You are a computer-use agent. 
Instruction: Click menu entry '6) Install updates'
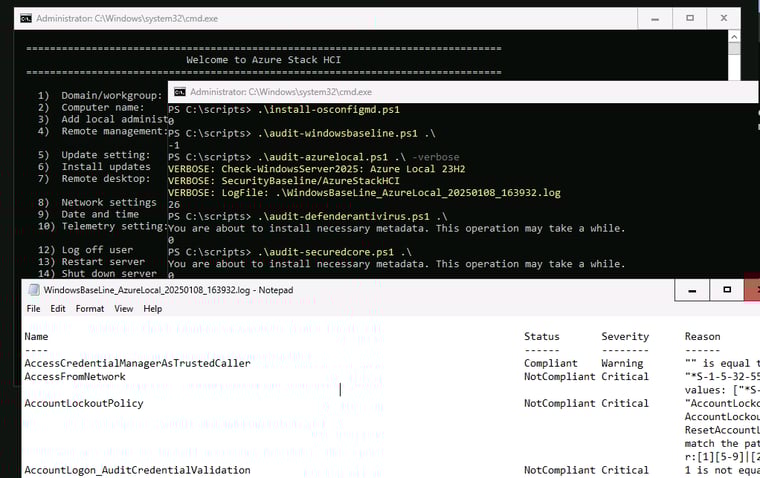[94, 167]
